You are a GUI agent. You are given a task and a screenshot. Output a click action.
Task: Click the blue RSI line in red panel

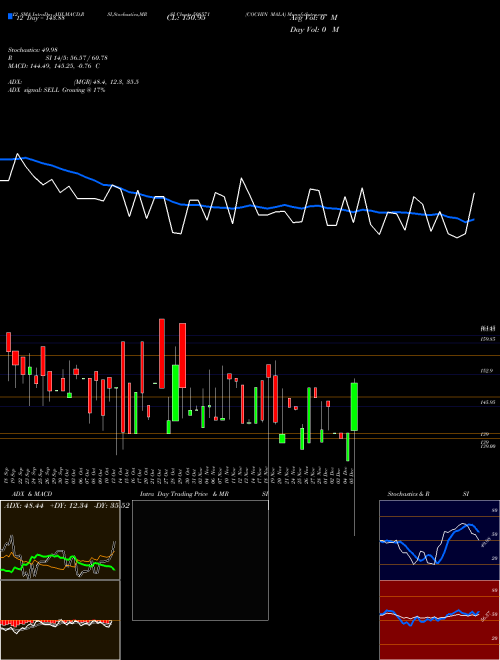tap(429, 617)
